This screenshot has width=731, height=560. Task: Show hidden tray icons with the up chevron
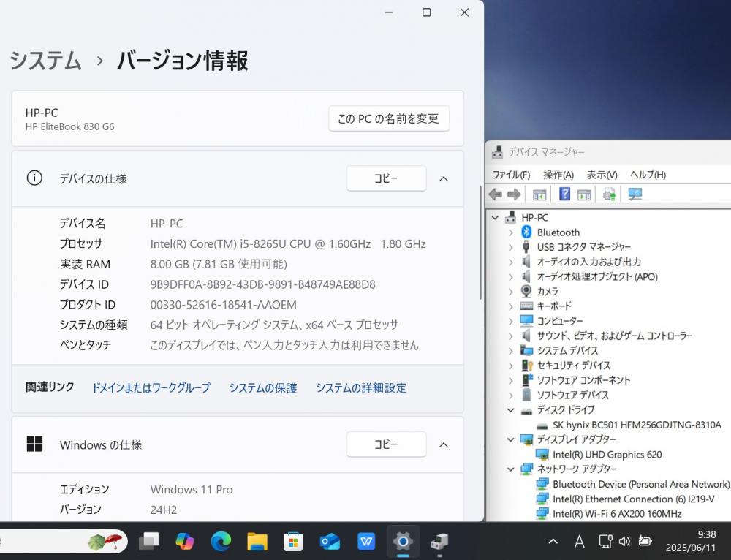553,541
